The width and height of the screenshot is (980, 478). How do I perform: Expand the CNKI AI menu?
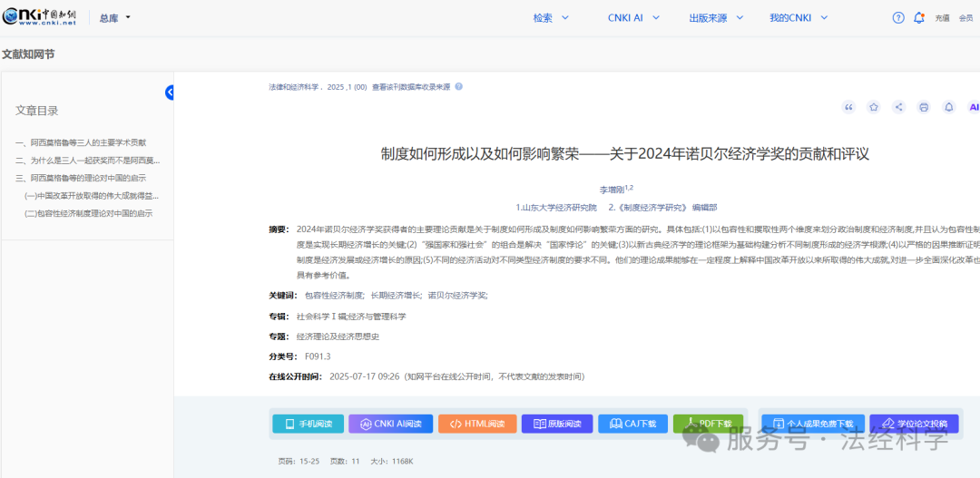(x=633, y=18)
